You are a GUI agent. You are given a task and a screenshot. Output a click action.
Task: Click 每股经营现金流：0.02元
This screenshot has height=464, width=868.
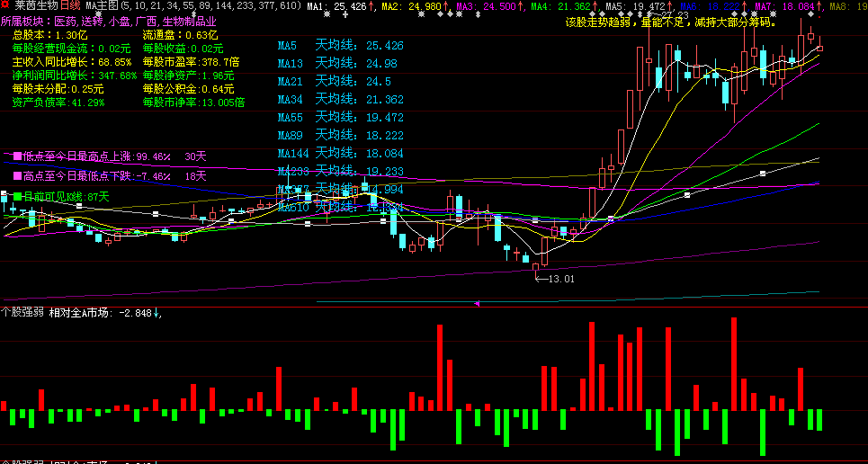click(71, 49)
